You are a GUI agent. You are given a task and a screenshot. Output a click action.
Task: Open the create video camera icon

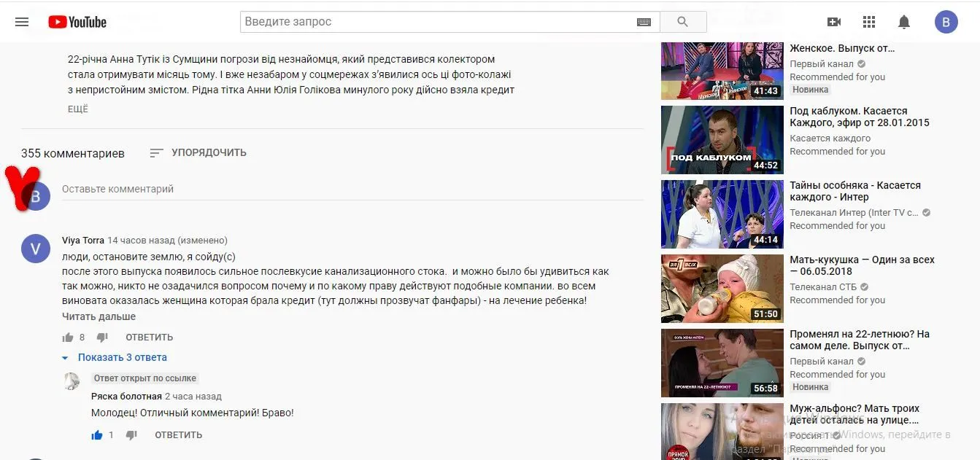click(x=833, y=22)
